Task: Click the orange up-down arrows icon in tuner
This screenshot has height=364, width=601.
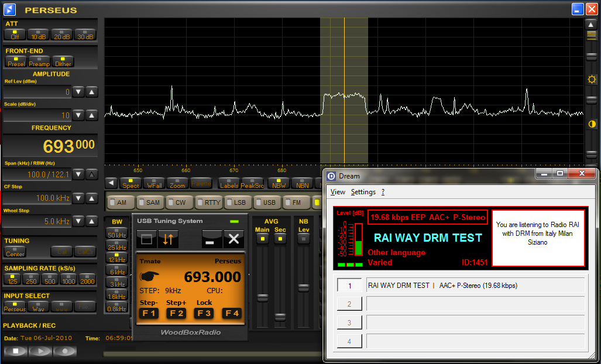Action: click(x=168, y=239)
